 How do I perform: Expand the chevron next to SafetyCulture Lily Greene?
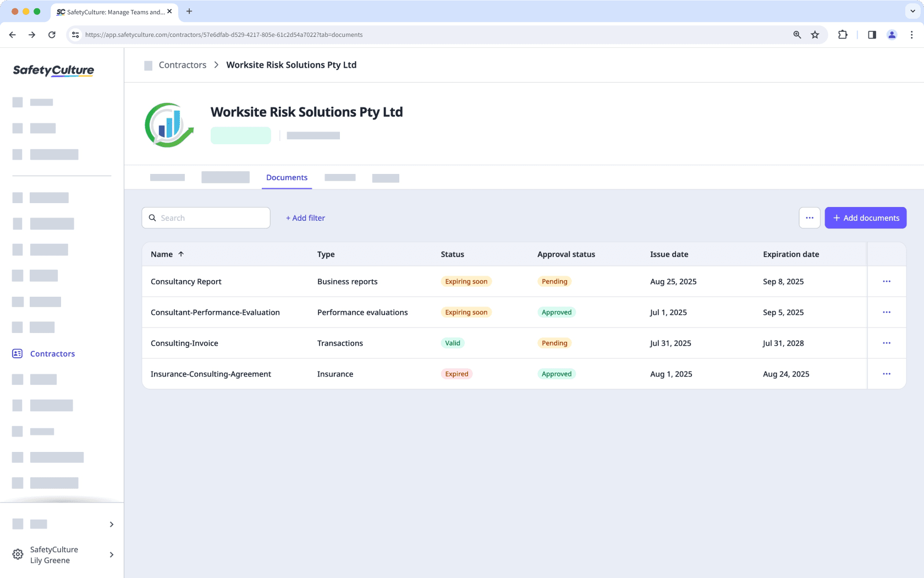coord(111,554)
